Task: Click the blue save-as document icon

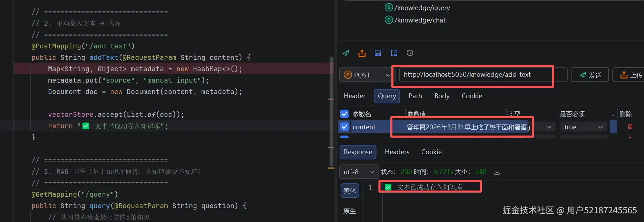Action: pyautogui.click(x=394, y=53)
